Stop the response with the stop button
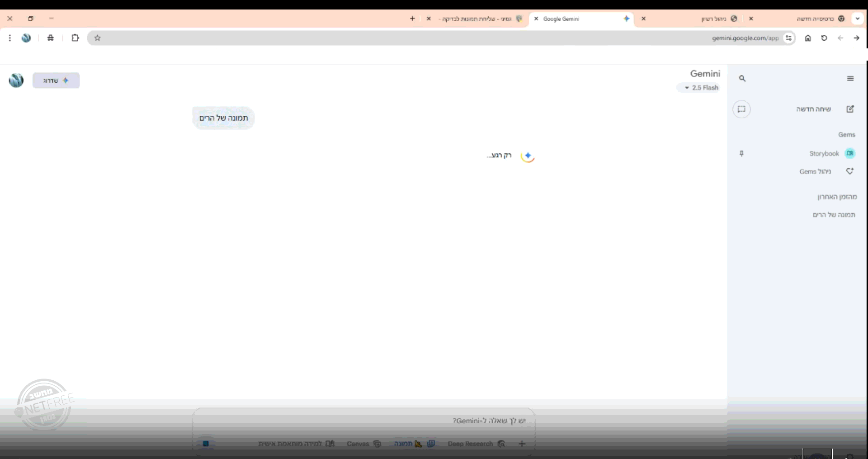 [206, 444]
